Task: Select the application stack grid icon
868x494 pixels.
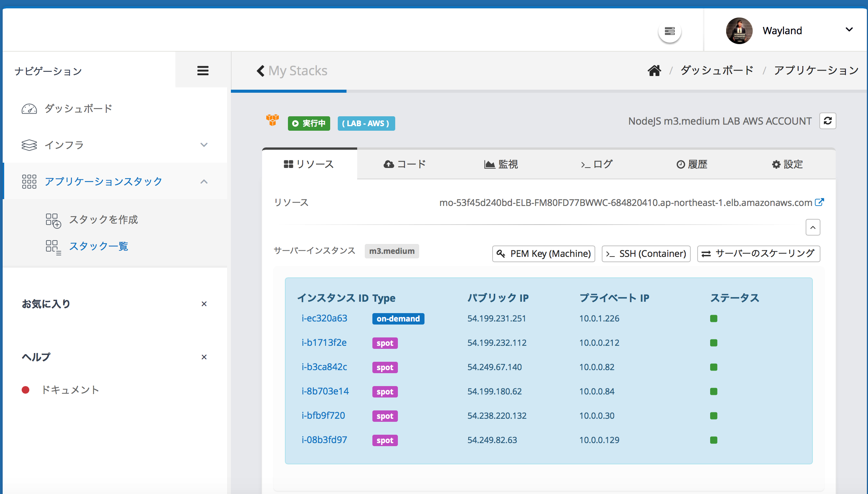Action: click(29, 182)
